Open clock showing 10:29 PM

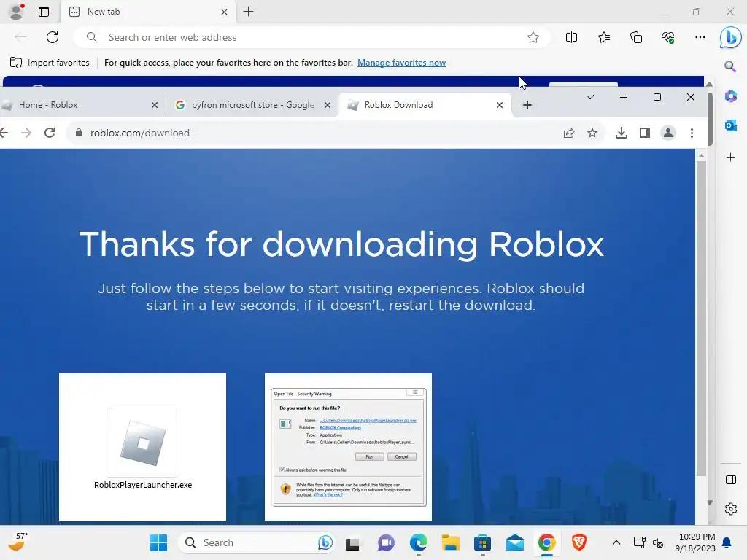695,542
